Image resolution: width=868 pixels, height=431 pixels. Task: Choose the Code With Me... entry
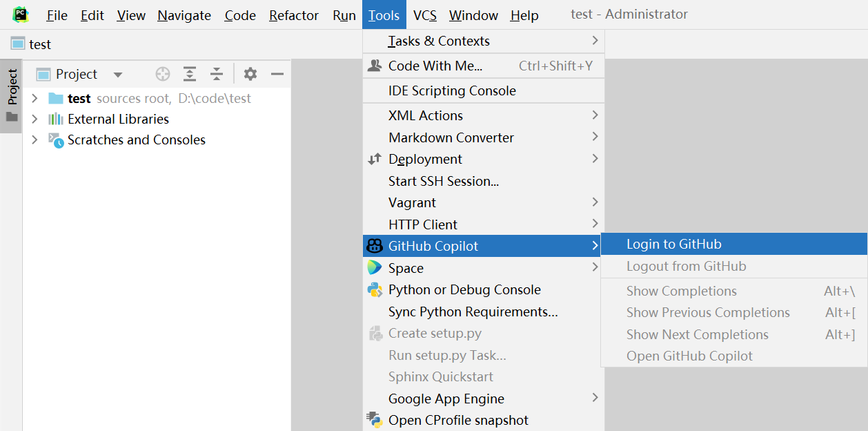coord(484,66)
